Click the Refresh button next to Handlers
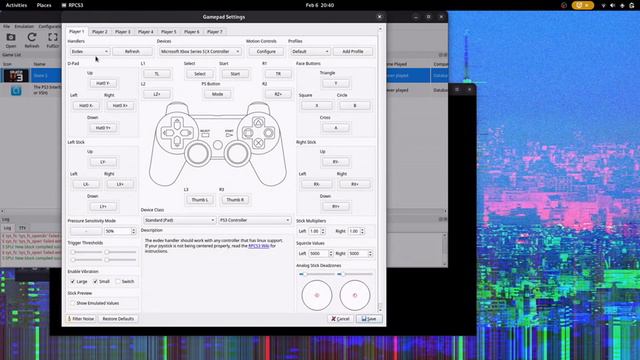The height and width of the screenshot is (360, 640). tap(132, 51)
